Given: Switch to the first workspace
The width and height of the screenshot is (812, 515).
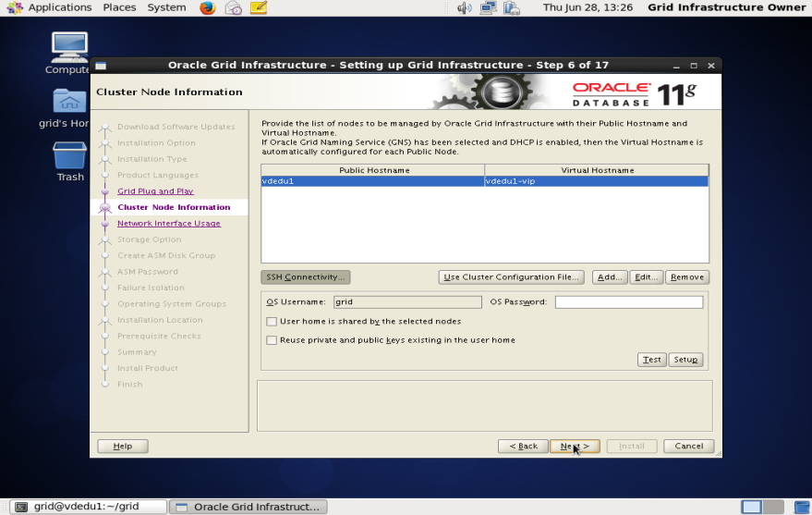Looking at the screenshot, I should pyautogui.click(x=751, y=507).
